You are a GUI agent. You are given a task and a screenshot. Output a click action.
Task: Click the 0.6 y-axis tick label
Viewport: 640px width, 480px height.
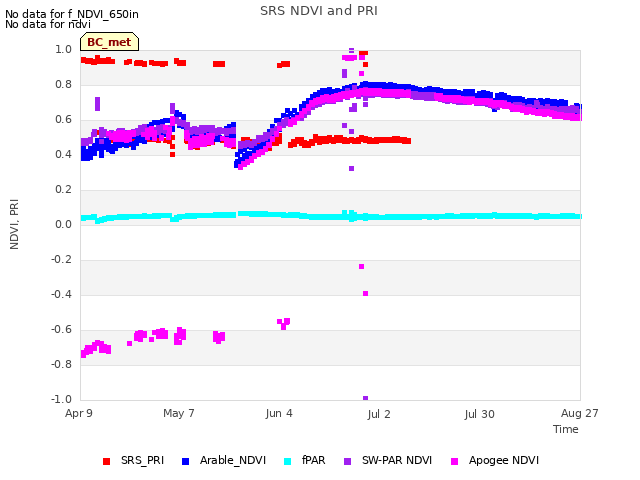pyautogui.click(x=63, y=120)
